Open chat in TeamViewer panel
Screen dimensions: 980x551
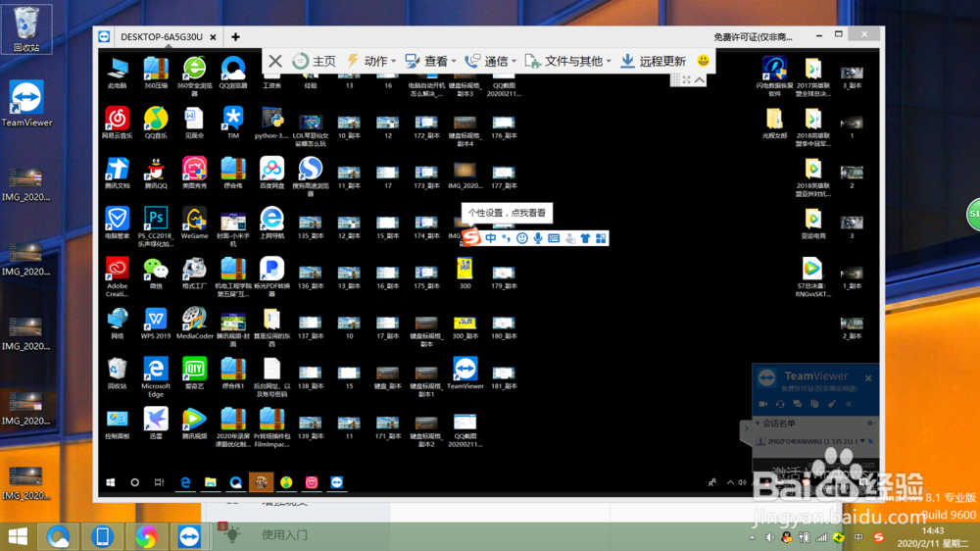coord(798,404)
